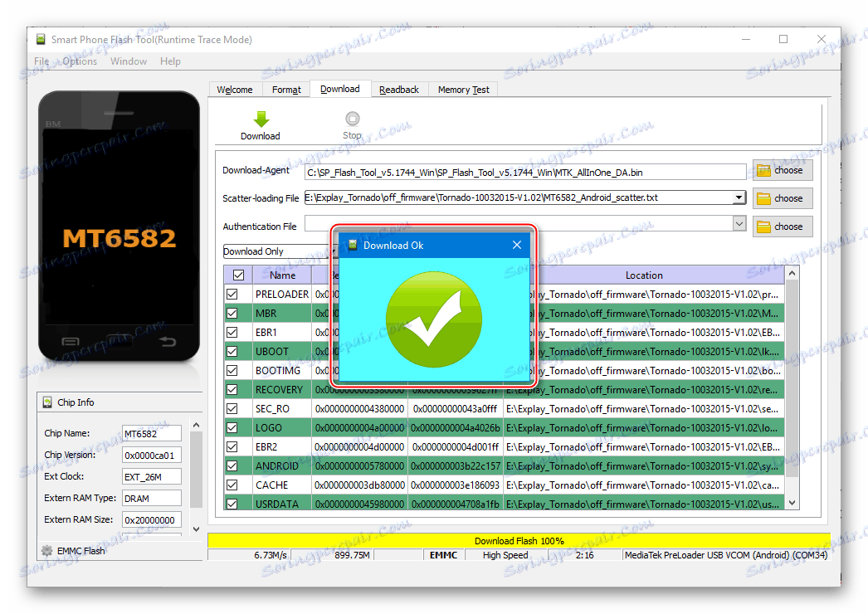
Task: Open the Options menu
Action: 80,61
